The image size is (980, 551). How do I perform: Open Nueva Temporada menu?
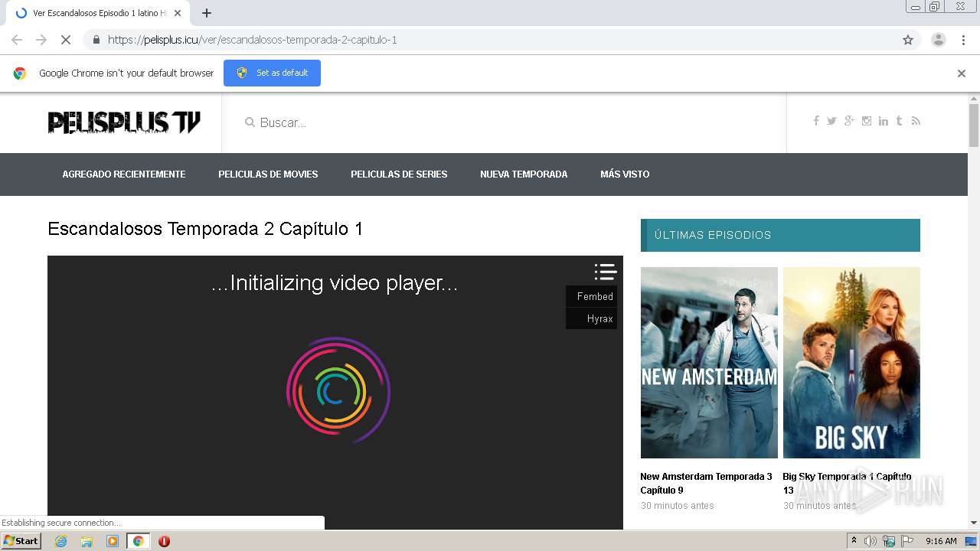coord(524,174)
